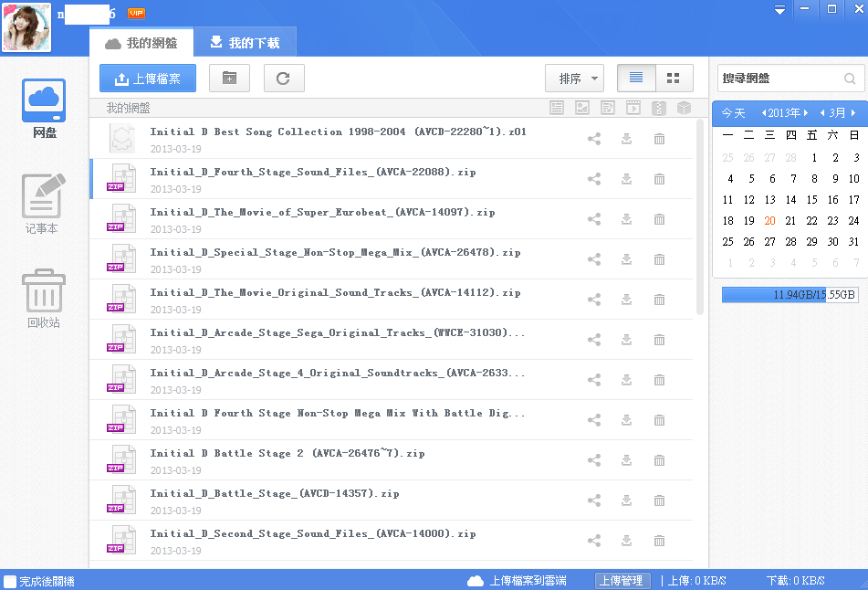Open the title bar dropdown menu arrow
Viewport: 868px width, 590px height.
[779, 10]
